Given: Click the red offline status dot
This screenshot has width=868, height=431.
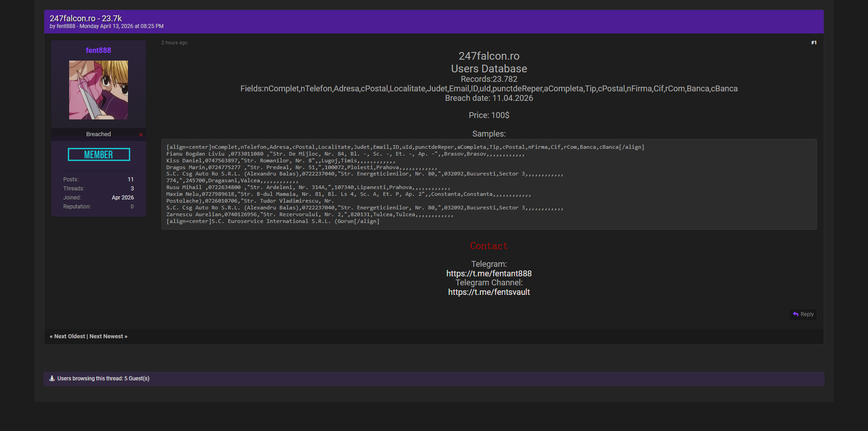Looking at the screenshot, I should tap(141, 135).
